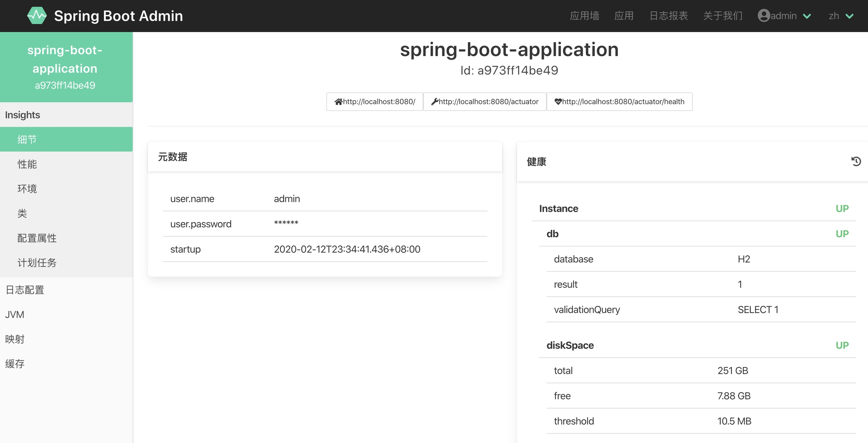Collapse the Insights sidebar section
The width and height of the screenshot is (868, 443).
click(x=23, y=115)
